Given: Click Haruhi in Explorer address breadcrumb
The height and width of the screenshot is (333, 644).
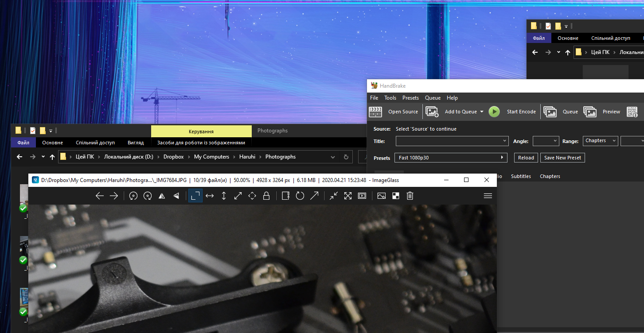Looking at the screenshot, I should pyautogui.click(x=247, y=157).
